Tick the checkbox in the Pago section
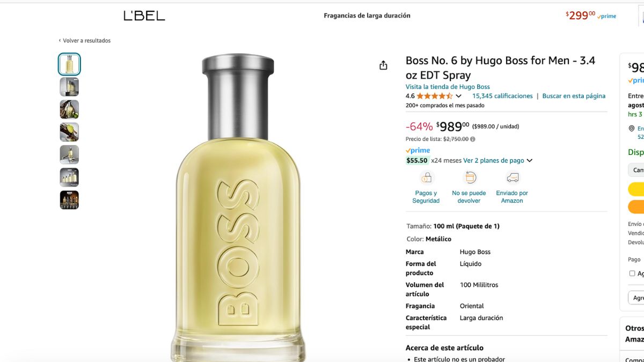Image resolution: width=644 pixels, height=362 pixels. click(x=632, y=274)
